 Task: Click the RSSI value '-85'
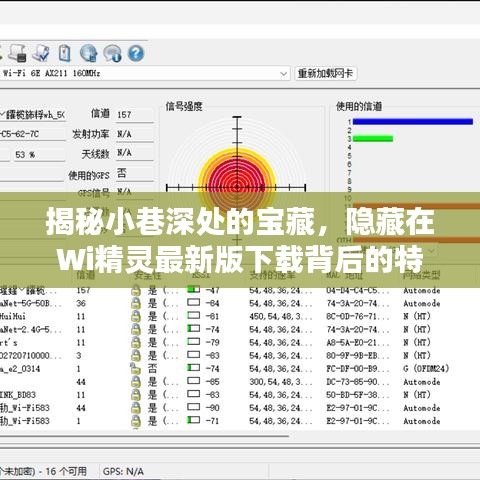click(x=212, y=382)
